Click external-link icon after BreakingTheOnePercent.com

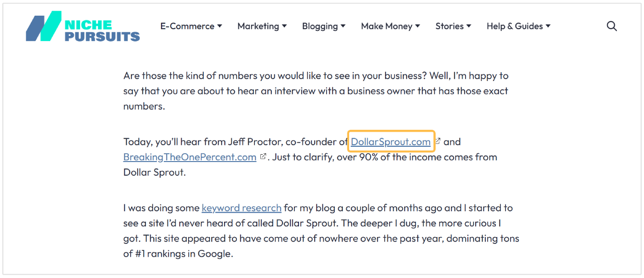pos(263,156)
